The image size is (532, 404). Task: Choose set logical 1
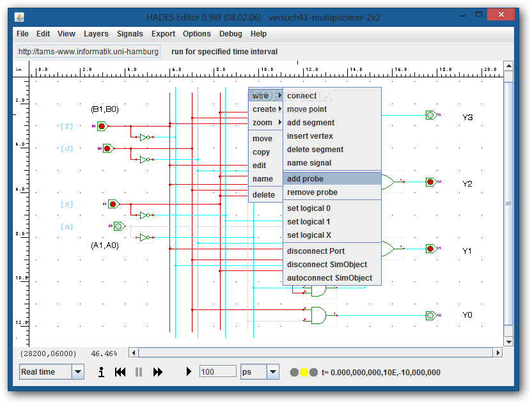tap(332, 222)
